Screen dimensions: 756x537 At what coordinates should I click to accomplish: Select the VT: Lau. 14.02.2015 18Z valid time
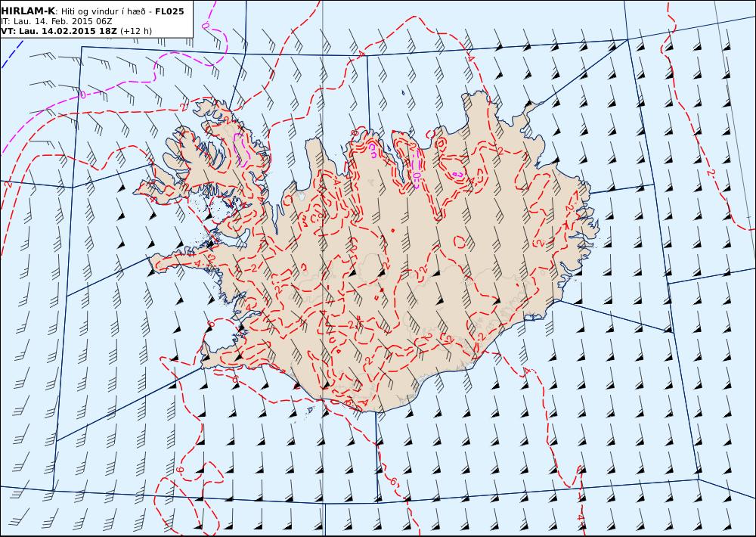tap(59, 31)
